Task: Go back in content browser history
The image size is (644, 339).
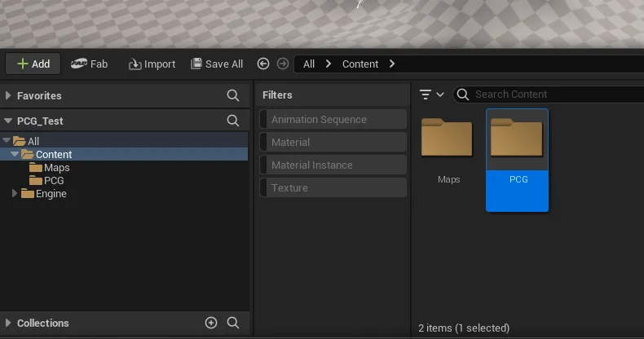Action: [263, 64]
